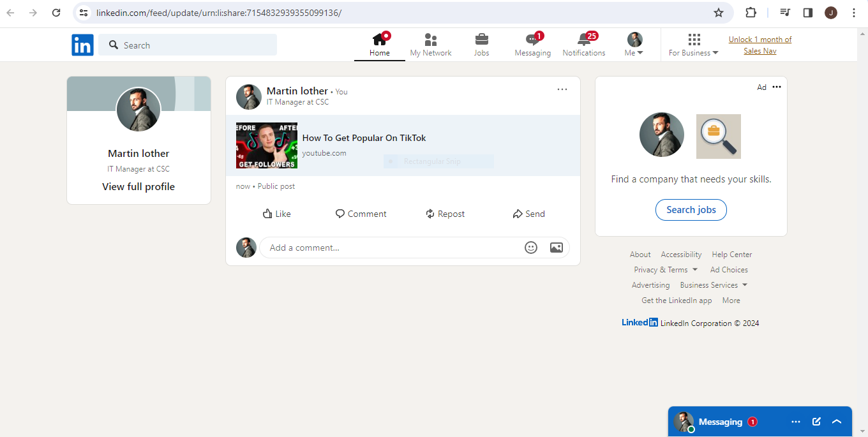Open the Accessibility footer link
The width and height of the screenshot is (868, 437).
pos(681,255)
